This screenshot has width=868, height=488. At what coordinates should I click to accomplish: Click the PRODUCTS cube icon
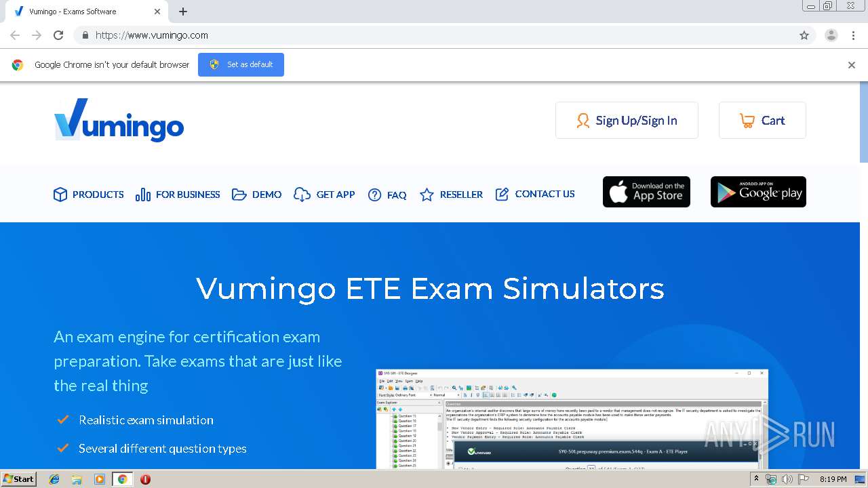click(x=60, y=195)
